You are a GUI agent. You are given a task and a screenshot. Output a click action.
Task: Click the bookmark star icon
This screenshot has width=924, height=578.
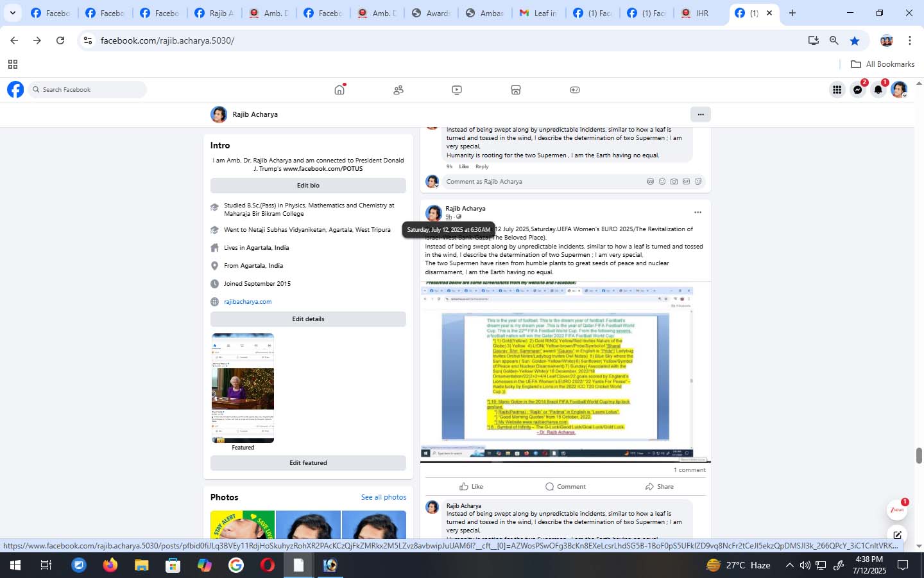click(x=855, y=40)
